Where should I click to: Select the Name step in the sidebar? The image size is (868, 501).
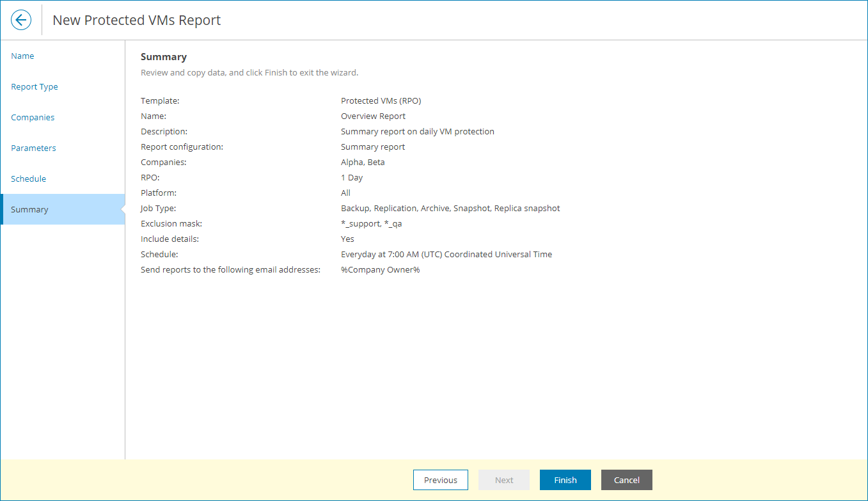click(22, 56)
